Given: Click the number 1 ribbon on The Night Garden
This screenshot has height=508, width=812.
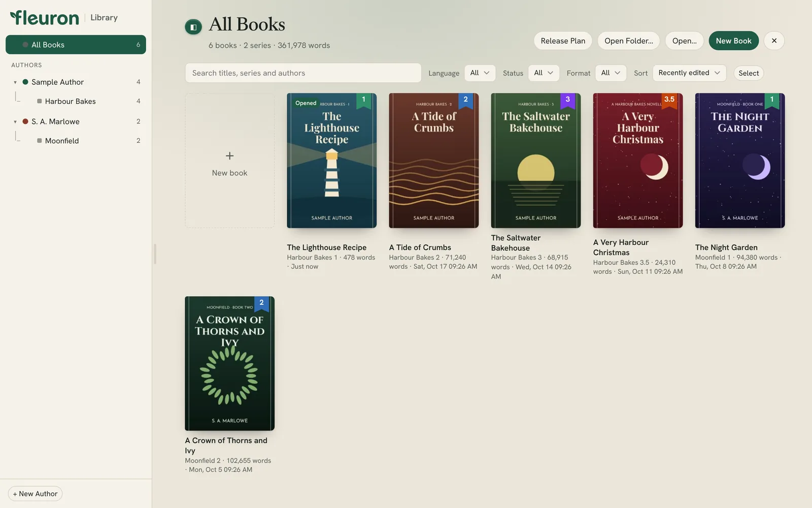Looking at the screenshot, I should (771, 100).
